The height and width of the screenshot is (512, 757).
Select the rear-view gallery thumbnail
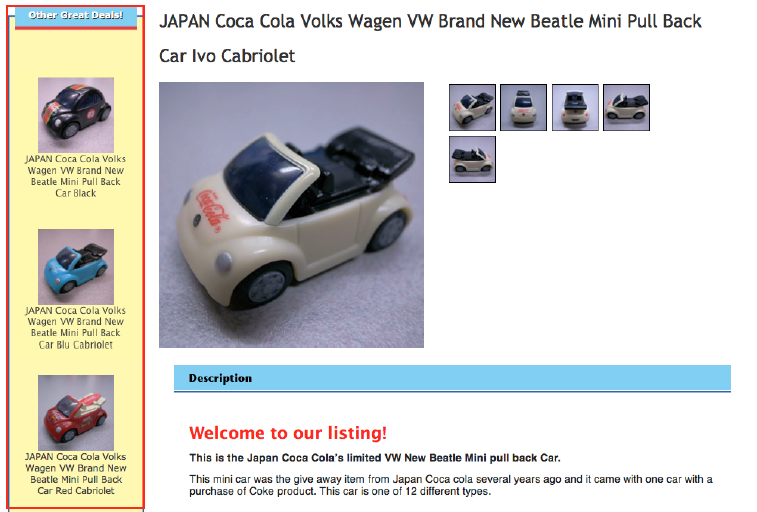(575, 107)
